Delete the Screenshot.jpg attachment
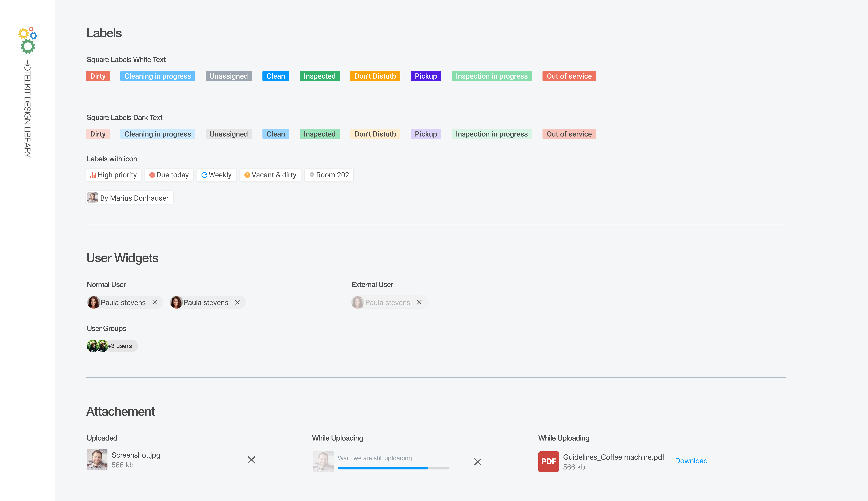 (x=251, y=460)
